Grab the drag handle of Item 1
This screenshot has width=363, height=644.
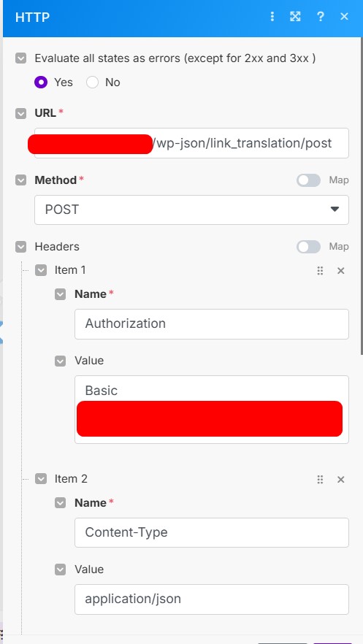coord(321,271)
